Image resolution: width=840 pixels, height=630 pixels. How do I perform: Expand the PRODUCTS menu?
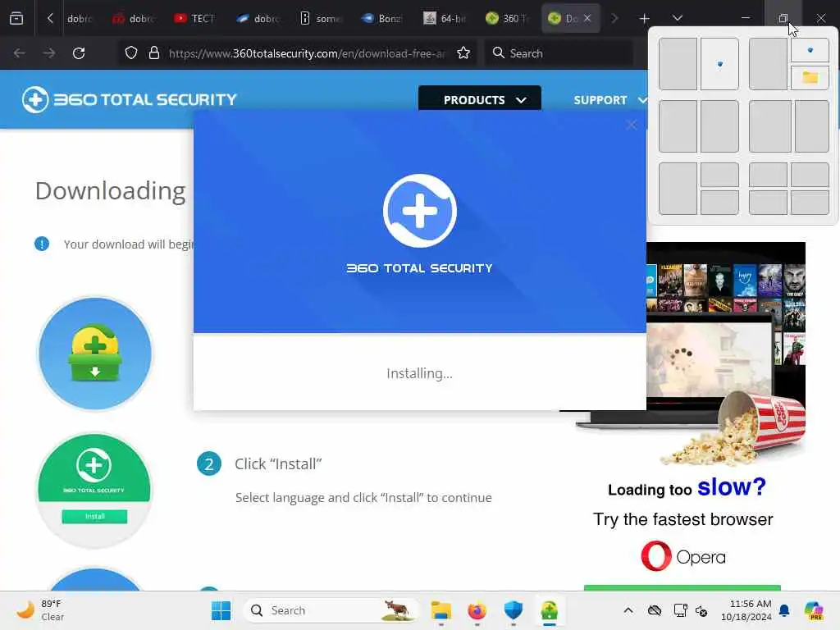pos(479,99)
